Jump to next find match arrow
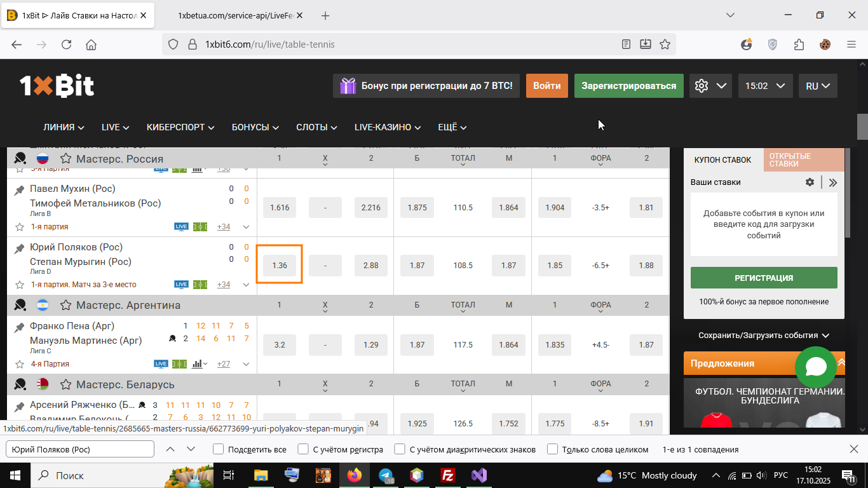Screen dimensions: 868x488 [191, 449]
